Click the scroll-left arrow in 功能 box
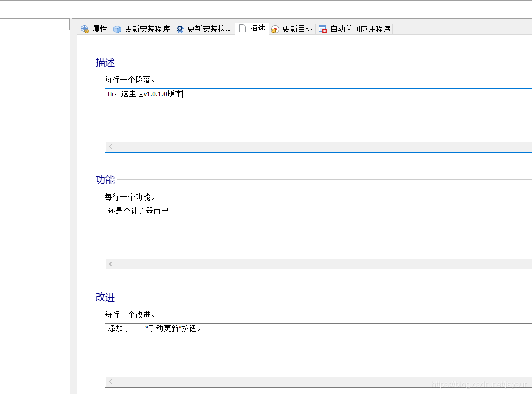Image resolution: width=532 pixels, height=394 pixels. click(111, 264)
